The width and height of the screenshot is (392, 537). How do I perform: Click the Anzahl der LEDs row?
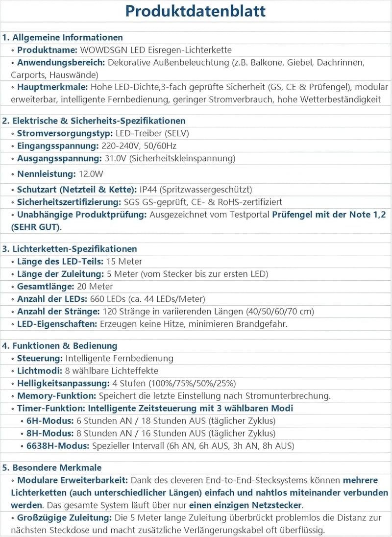[x=196, y=299]
